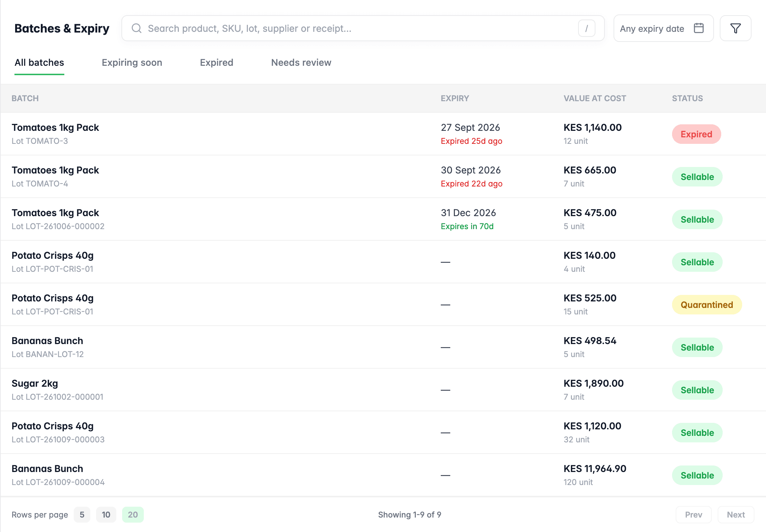Viewport: 766px width, 532px height.
Task: Click the KES 1,890.00 value cell
Action: pos(594,383)
